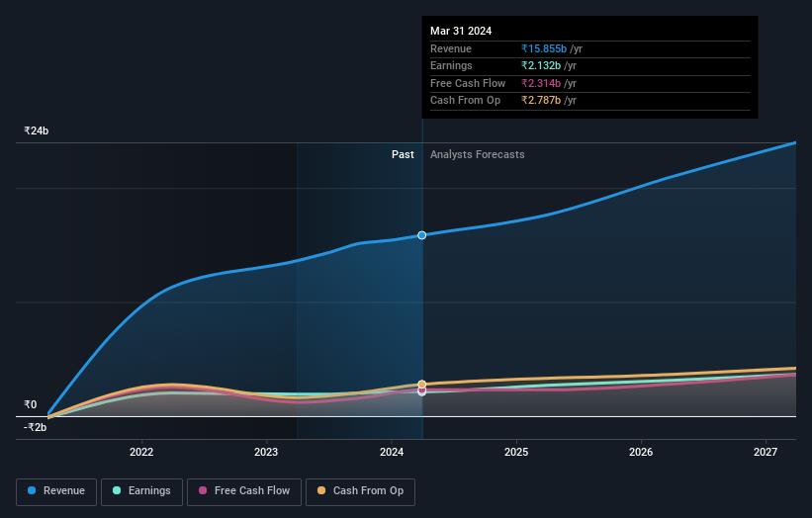Select the 2024 x-axis label
This screenshot has height=518, width=812.
(x=392, y=453)
